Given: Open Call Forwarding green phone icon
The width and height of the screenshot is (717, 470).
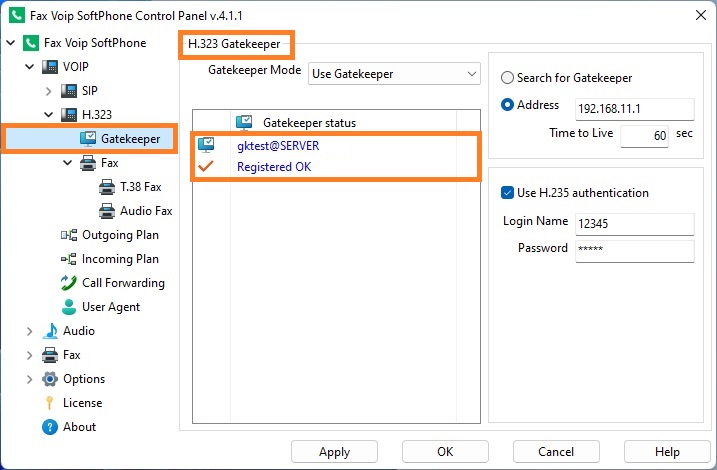Looking at the screenshot, I should [x=69, y=283].
